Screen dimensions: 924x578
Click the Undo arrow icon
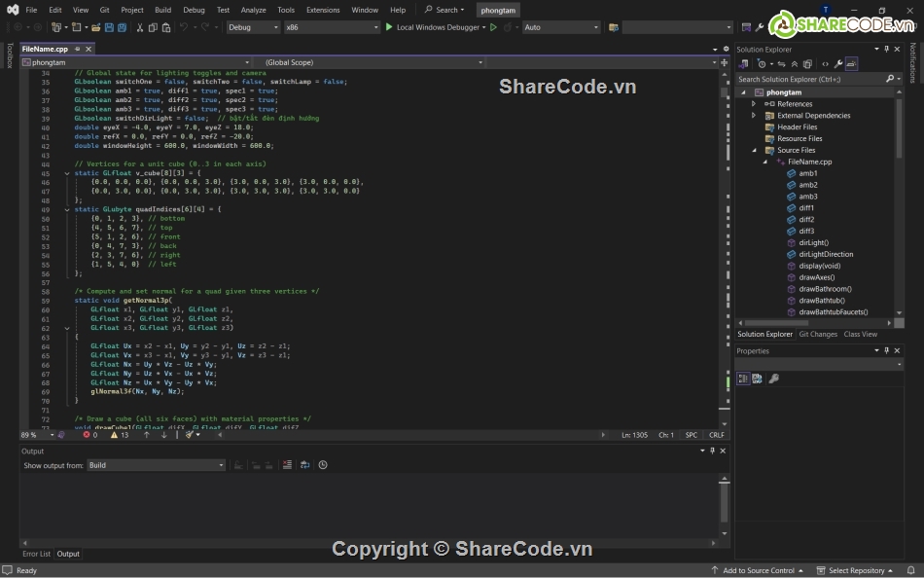183,27
